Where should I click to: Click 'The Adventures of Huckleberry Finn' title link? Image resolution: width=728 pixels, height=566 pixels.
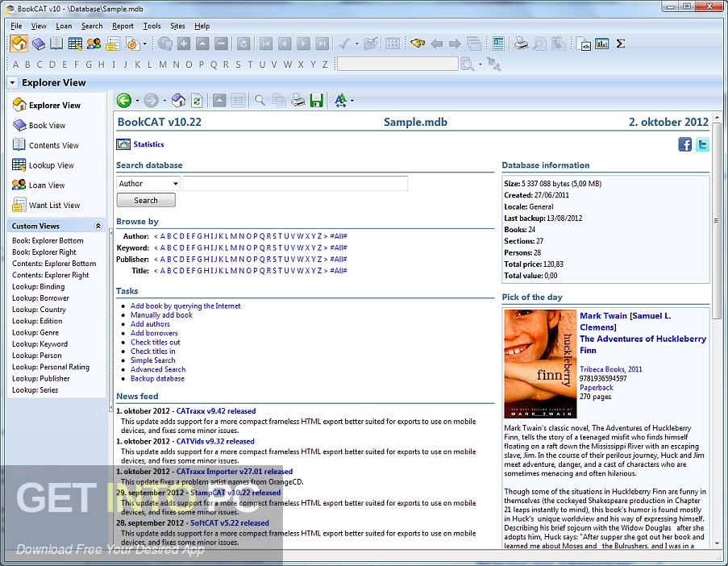[643, 344]
